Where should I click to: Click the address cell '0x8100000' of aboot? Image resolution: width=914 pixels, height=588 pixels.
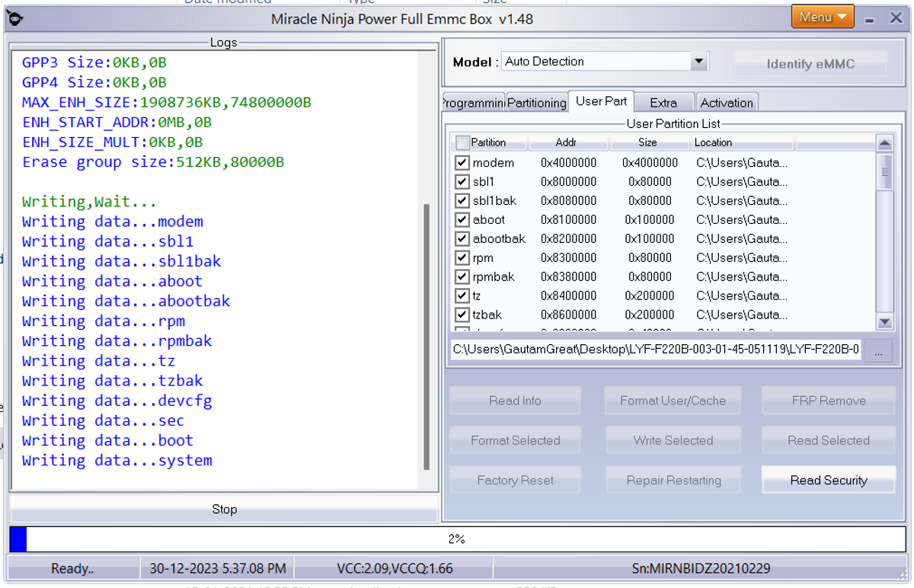[x=569, y=220]
